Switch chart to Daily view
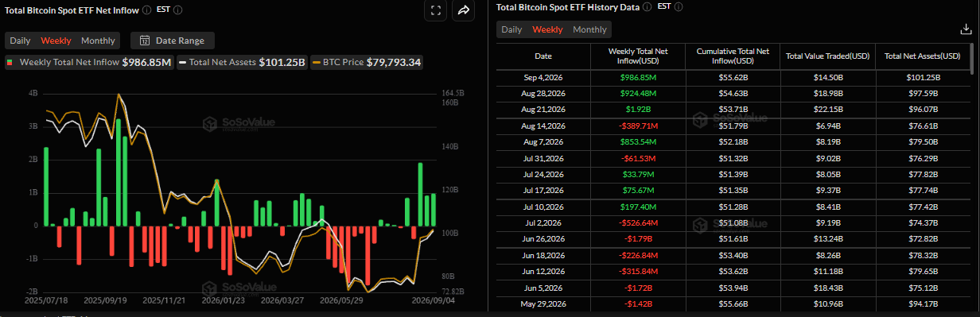This screenshot has width=980, height=317. pyautogui.click(x=20, y=41)
